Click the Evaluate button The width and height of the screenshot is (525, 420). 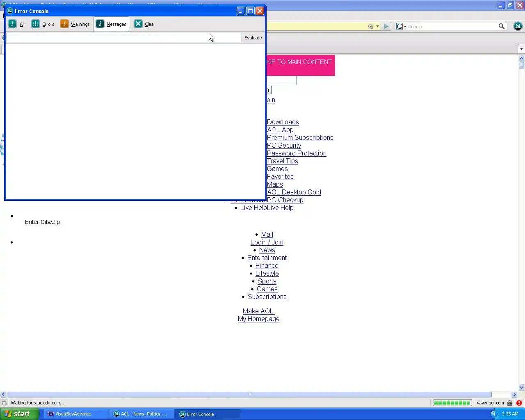[x=253, y=38]
